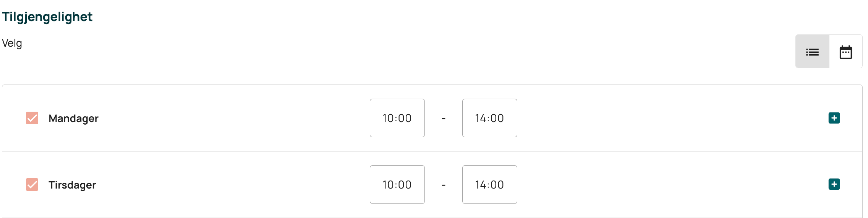Screen dimensions: 868x218
Task: Switch to list view icon
Action: [x=812, y=52]
